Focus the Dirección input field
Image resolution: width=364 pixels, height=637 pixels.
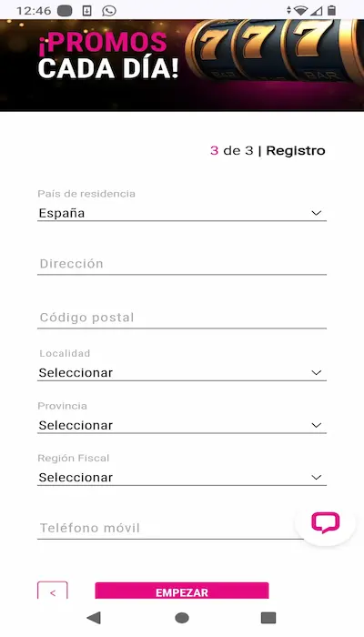(182, 264)
